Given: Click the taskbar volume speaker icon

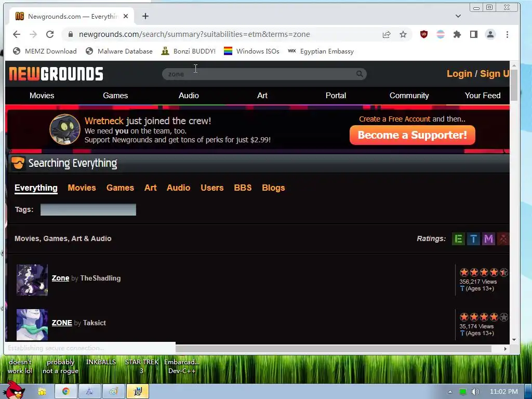Looking at the screenshot, I should [x=475, y=392].
